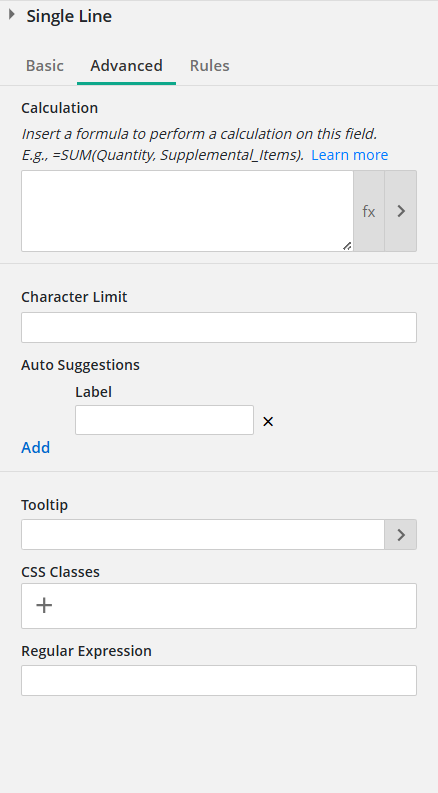Remove the auto suggestion with the X icon
Screen dimensions: 438x793
[x=268, y=421]
